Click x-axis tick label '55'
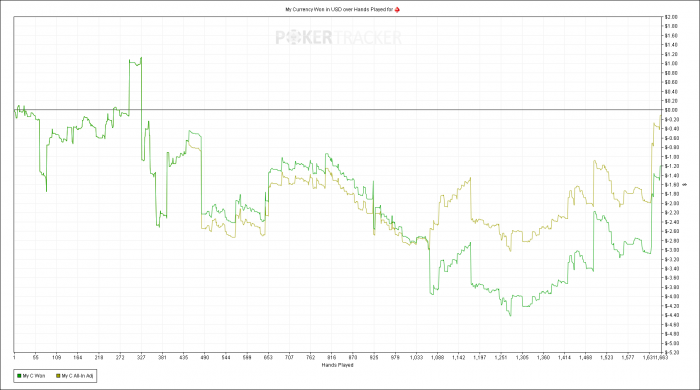The height and width of the screenshot is (390, 700). (36, 357)
